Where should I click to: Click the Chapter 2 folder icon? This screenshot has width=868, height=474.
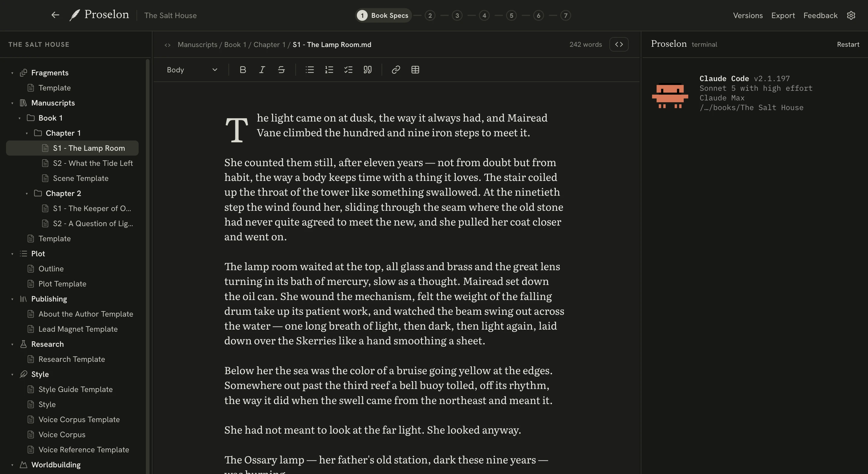(x=38, y=194)
